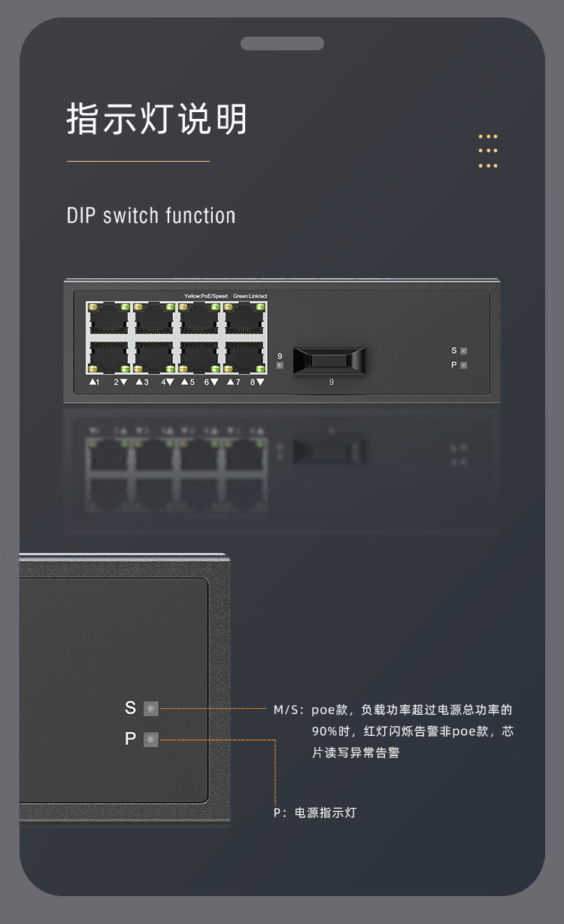The image size is (564, 924).
Task: Click the Green:Link/act legend label
Action: click(250, 296)
